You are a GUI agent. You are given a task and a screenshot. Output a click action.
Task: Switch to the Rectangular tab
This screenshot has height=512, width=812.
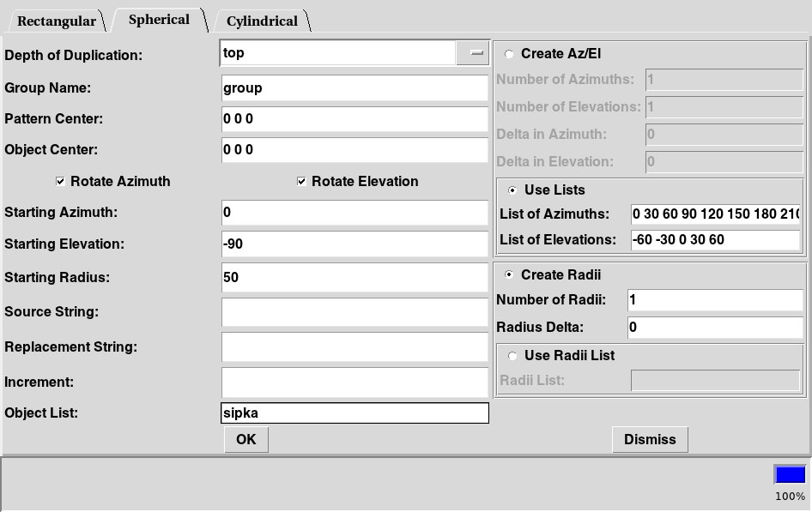click(x=57, y=21)
